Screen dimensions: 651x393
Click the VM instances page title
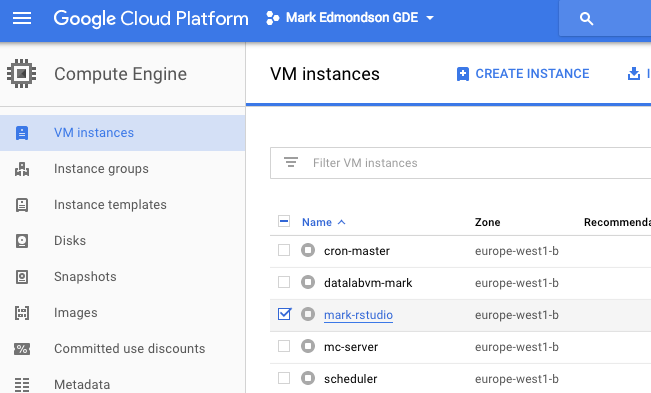(x=325, y=74)
